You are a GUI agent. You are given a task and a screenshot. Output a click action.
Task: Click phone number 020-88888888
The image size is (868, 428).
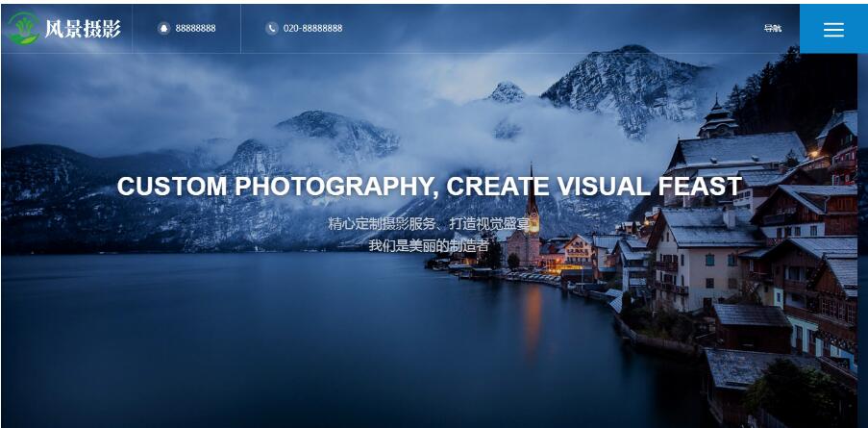[x=312, y=28]
